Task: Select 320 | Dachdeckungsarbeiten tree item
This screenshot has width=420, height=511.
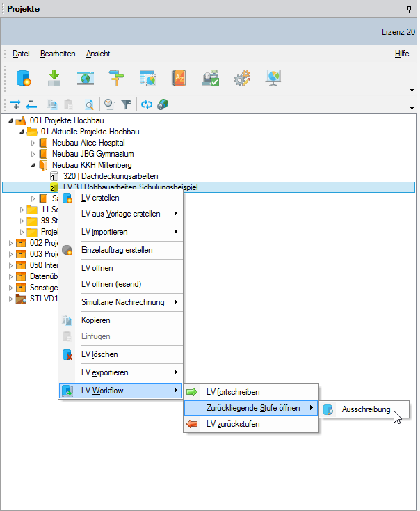Action: pos(111,176)
